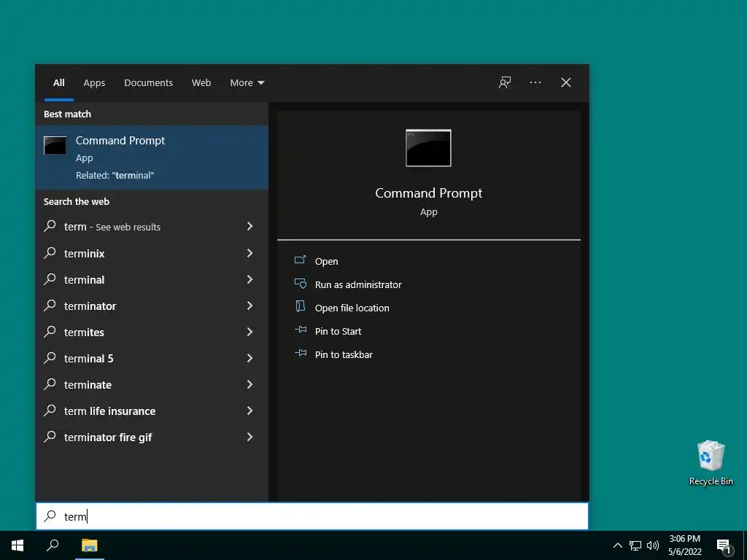Expand the terminal suggestion arrow
This screenshot has height=560, width=747.
tap(249, 279)
